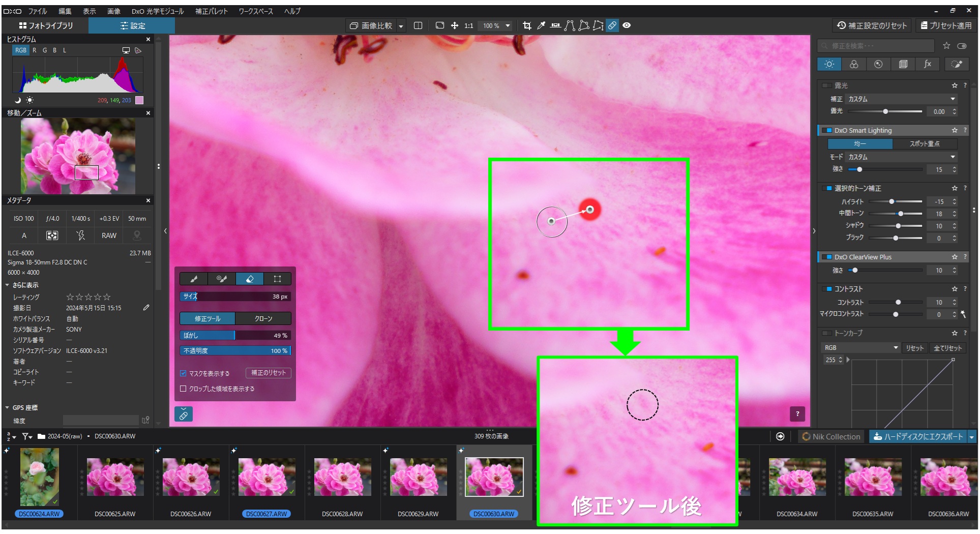Activate the Horizon leveling tool
This screenshot has width=980, height=534.
pos(555,25)
